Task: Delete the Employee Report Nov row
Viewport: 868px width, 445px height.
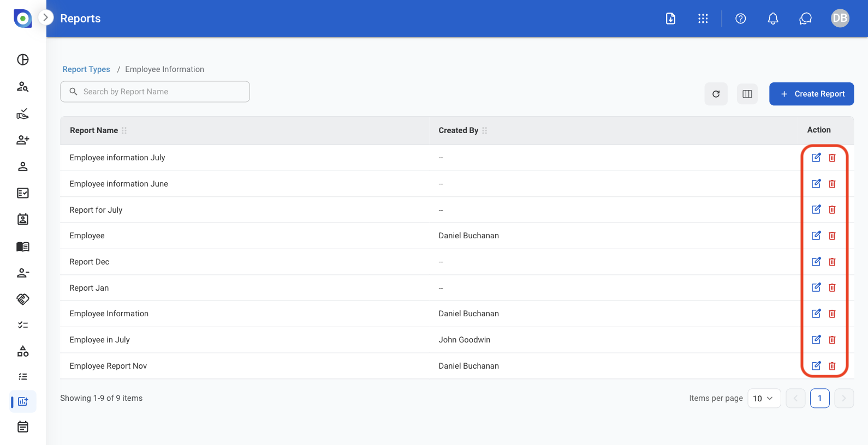Action: [833, 366]
